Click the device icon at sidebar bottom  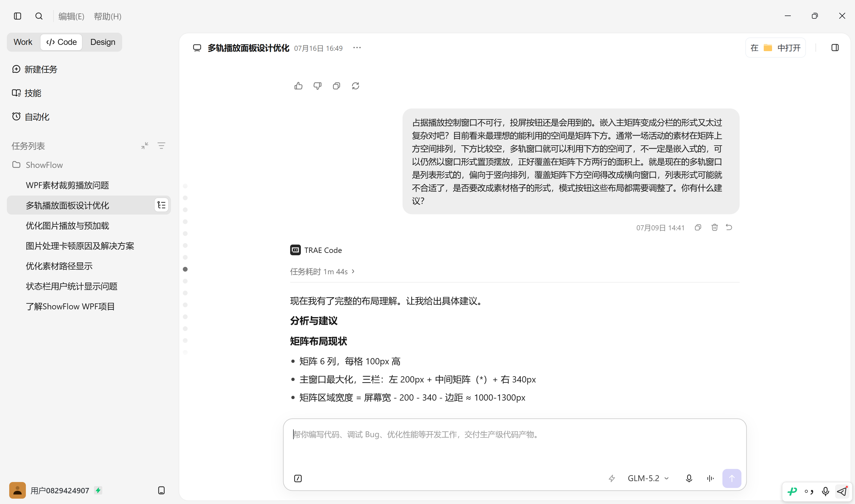[x=161, y=490]
